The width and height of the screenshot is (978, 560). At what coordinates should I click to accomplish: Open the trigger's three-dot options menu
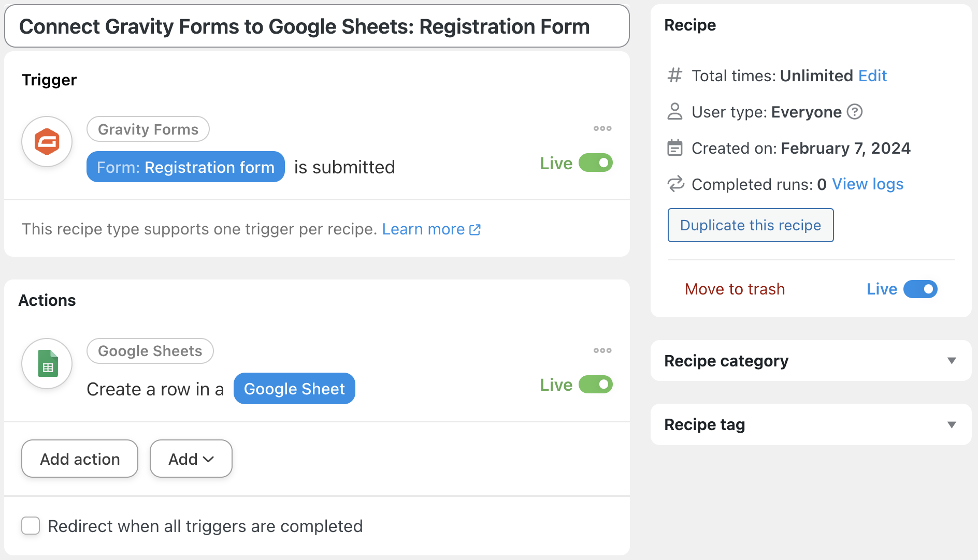(x=602, y=128)
